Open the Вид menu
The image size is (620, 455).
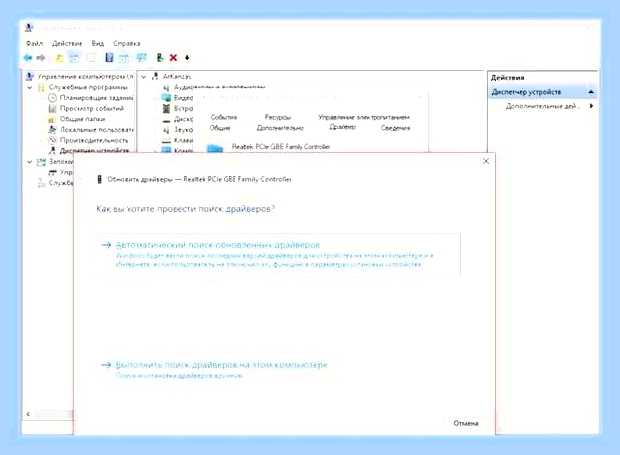point(98,43)
